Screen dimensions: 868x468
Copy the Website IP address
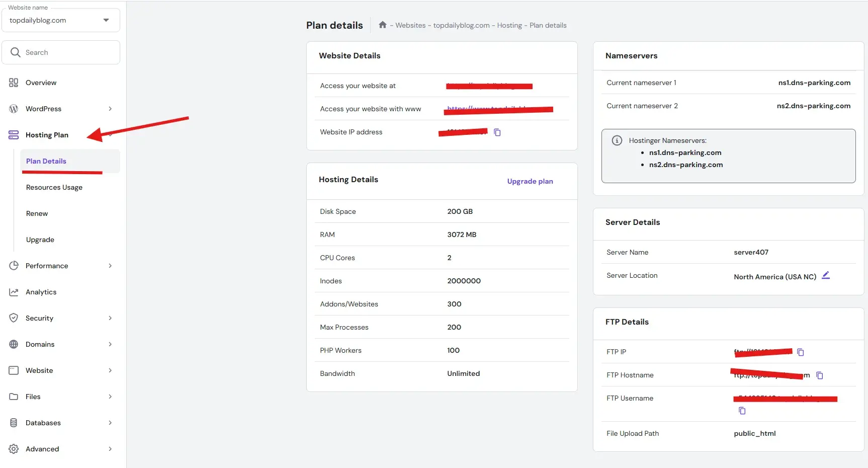coord(497,132)
